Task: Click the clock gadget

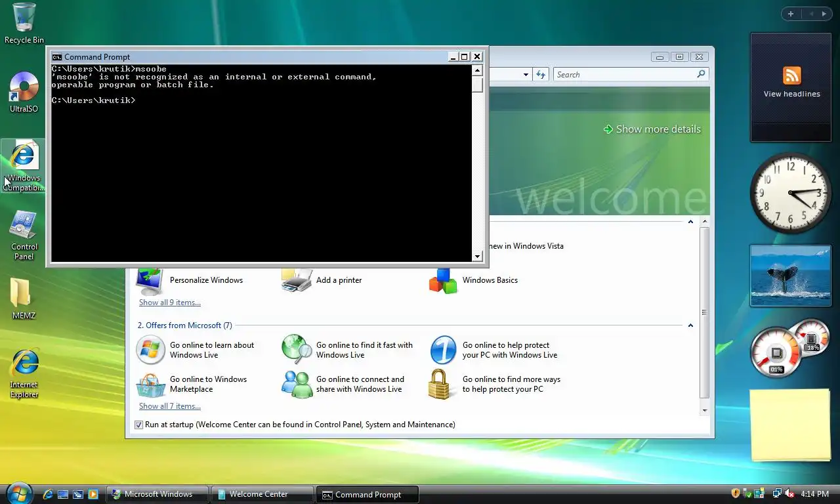Action: (790, 192)
